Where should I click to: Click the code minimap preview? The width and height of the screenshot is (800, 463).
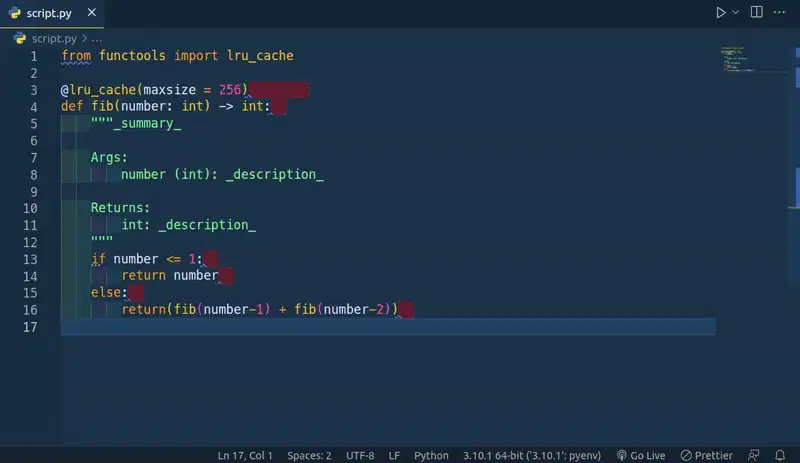coord(737,59)
